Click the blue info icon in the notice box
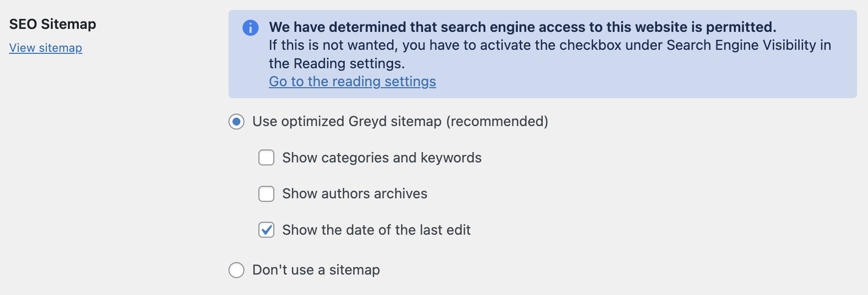 click(x=251, y=28)
